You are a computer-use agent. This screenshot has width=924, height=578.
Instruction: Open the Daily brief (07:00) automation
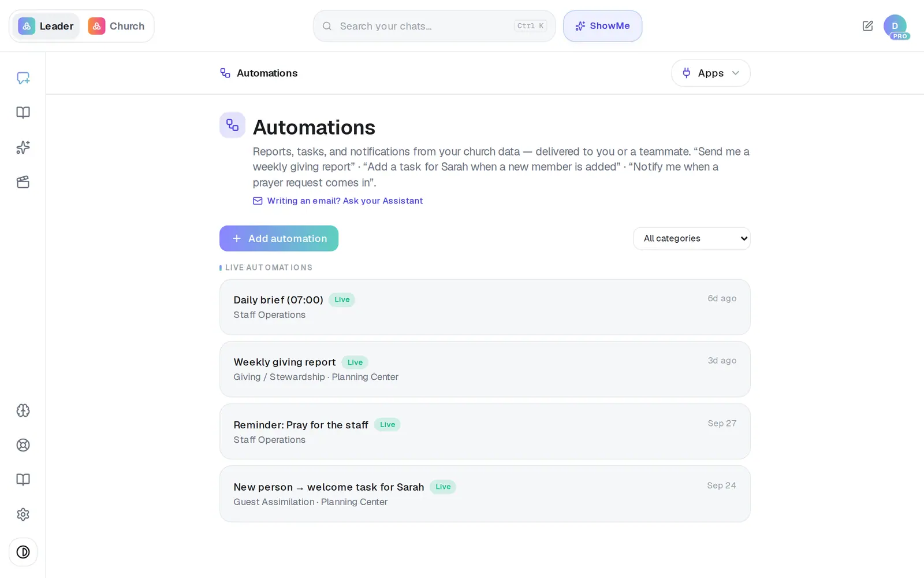click(x=485, y=307)
